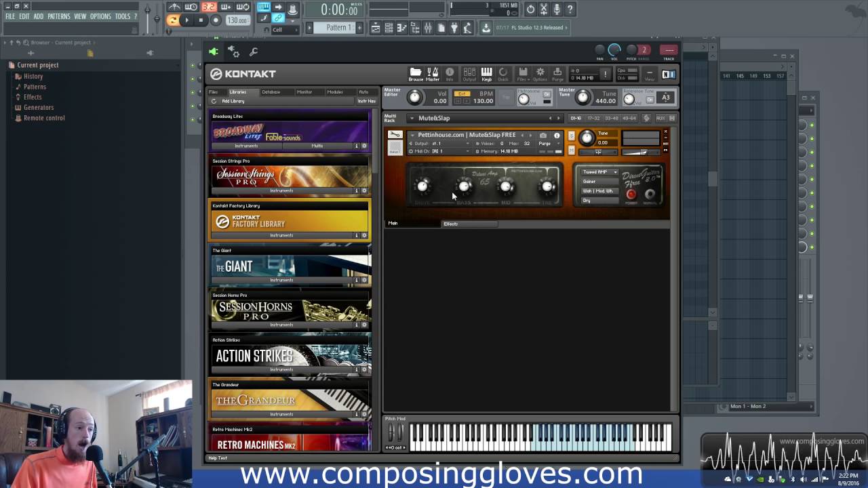Toggle the amp Power red button
The height and width of the screenshot is (488, 868).
pyautogui.click(x=631, y=195)
